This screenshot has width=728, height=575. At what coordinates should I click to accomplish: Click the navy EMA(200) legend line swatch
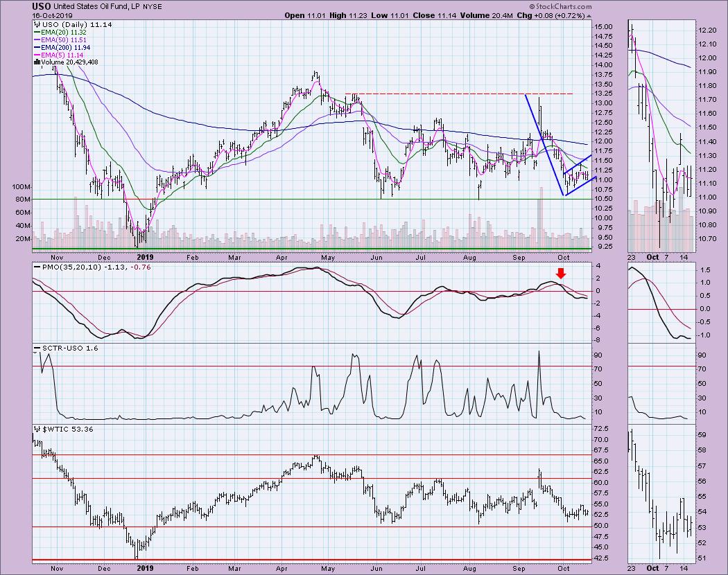37,48
